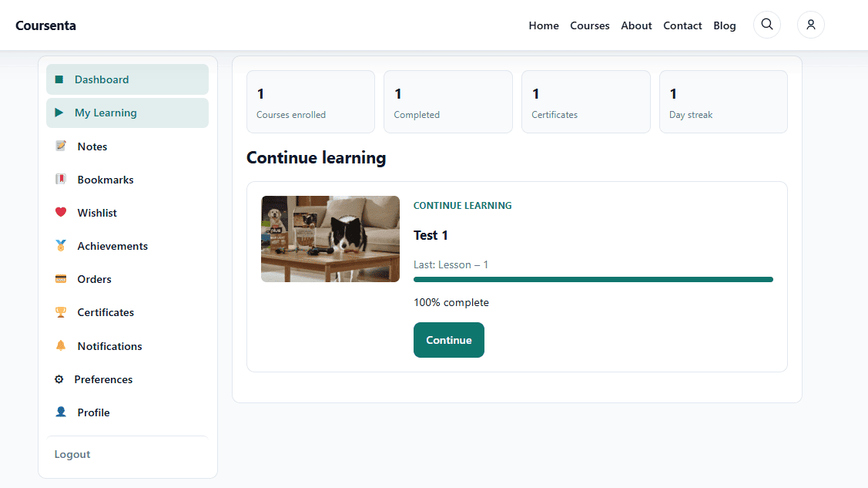Image resolution: width=868 pixels, height=488 pixels.
Task: Click Logout in the sidebar
Action: coord(72,454)
